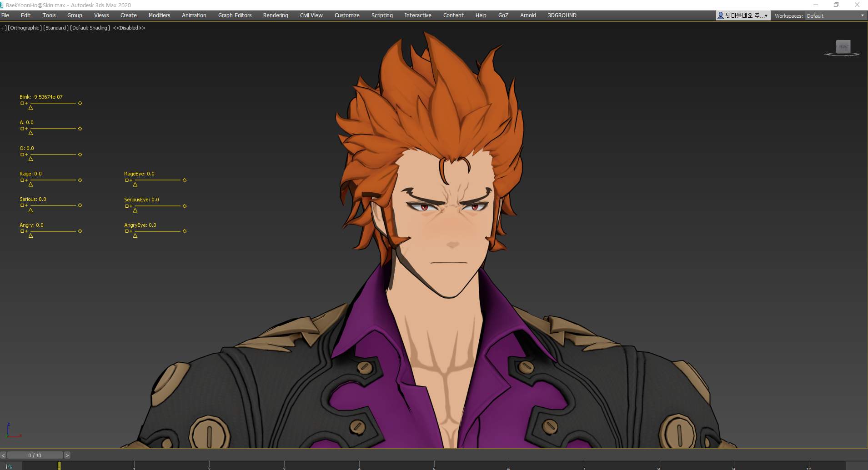Grab the O slider's square move handle
Screen dimensions: 868x470
point(22,155)
